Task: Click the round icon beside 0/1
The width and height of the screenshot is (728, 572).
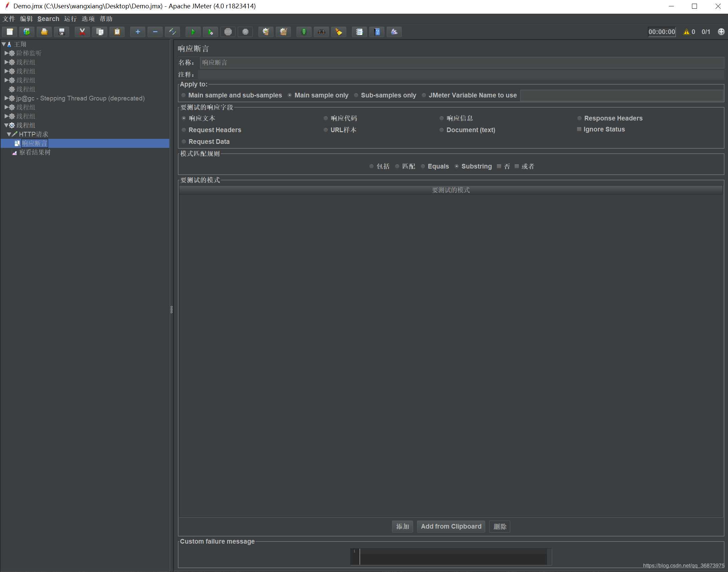Action: tap(721, 31)
